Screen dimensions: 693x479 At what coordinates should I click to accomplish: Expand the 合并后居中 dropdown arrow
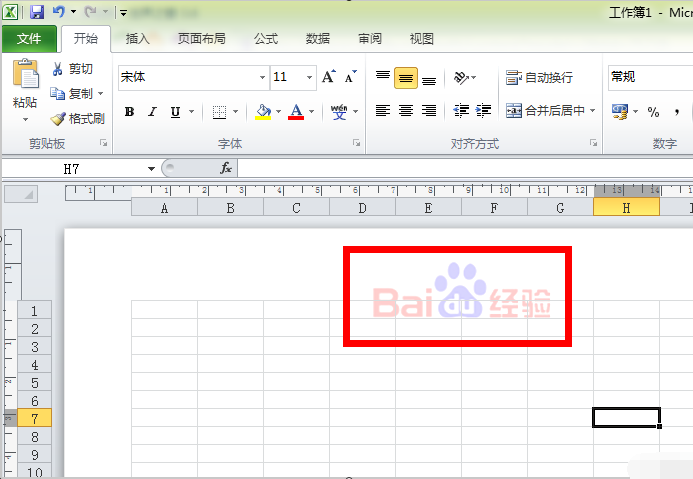pyautogui.click(x=593, y=110)
